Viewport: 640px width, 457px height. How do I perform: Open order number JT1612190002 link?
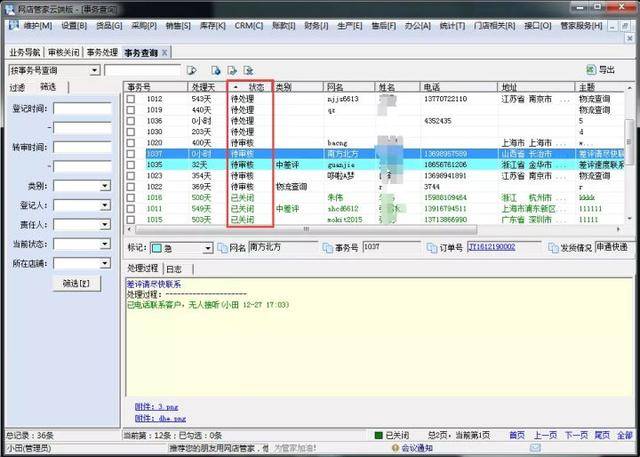[491, 247]
